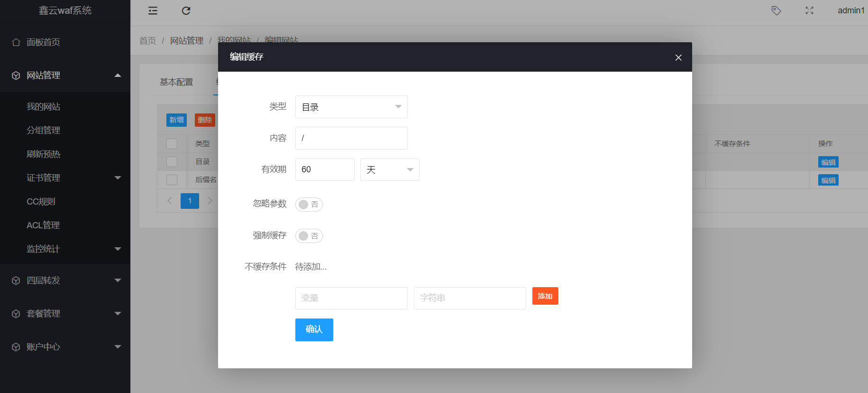Collapse the sidebar menu icon

point(153,10)
